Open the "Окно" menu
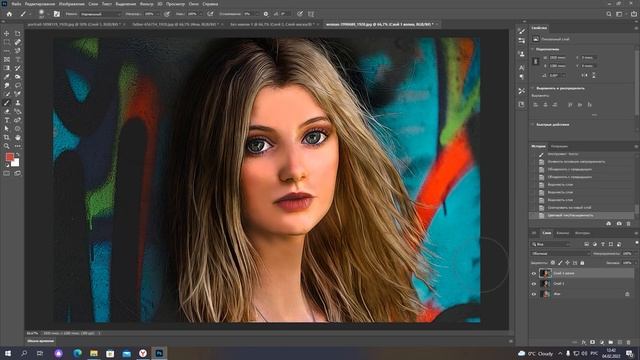The height and width of the screenshot is (360, 640). (194, 4)
